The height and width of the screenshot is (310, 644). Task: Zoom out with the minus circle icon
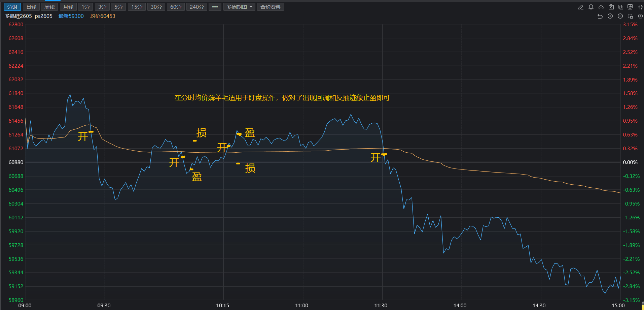[620, 16]
